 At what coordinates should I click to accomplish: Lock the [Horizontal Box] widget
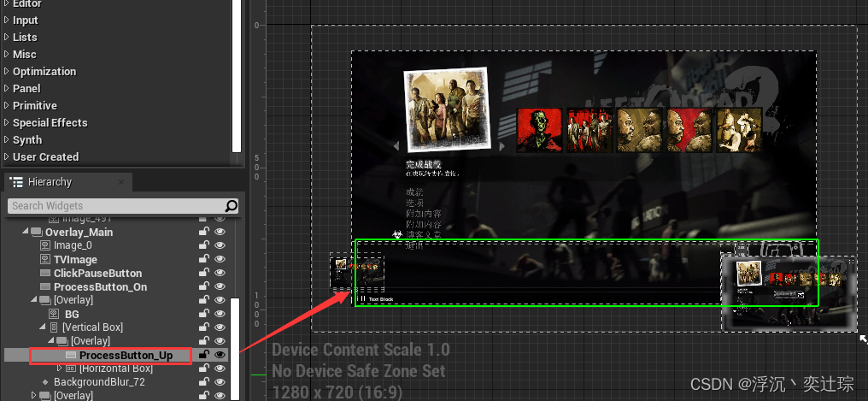204,369
